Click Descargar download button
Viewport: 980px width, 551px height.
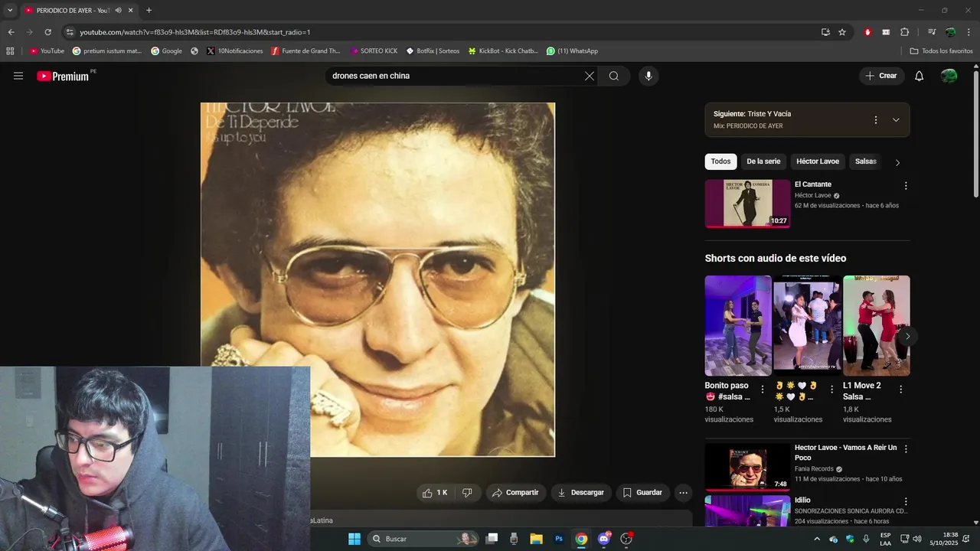(x=580, y=493)
